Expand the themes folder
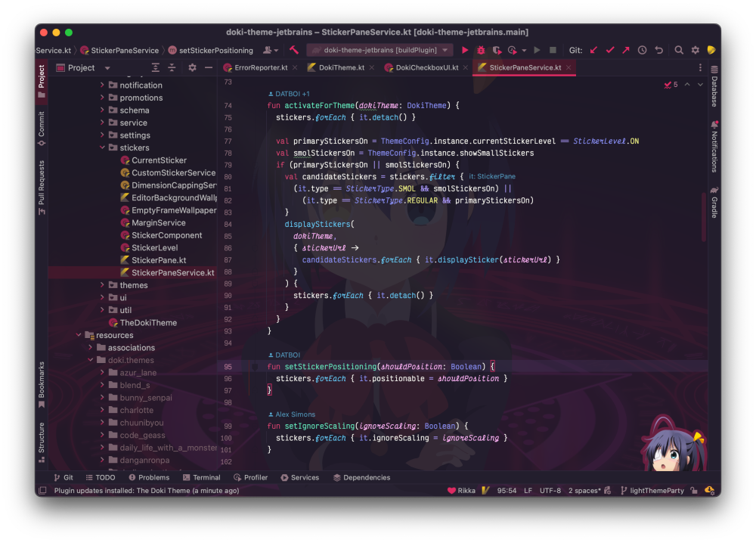This screenshot has height=543, width=756. click(102, 285)
